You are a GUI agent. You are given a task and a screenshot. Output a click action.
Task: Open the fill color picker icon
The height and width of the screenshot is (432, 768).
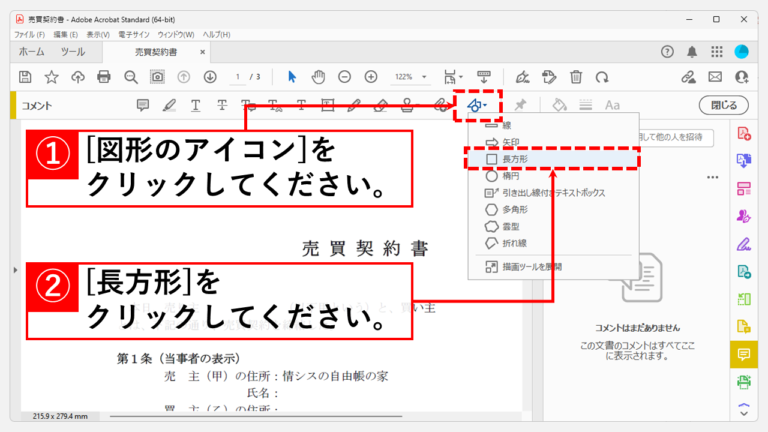560,105
